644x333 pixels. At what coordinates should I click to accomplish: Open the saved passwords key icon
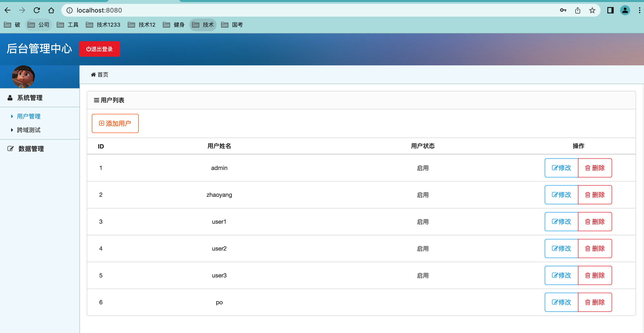(563, 10)
